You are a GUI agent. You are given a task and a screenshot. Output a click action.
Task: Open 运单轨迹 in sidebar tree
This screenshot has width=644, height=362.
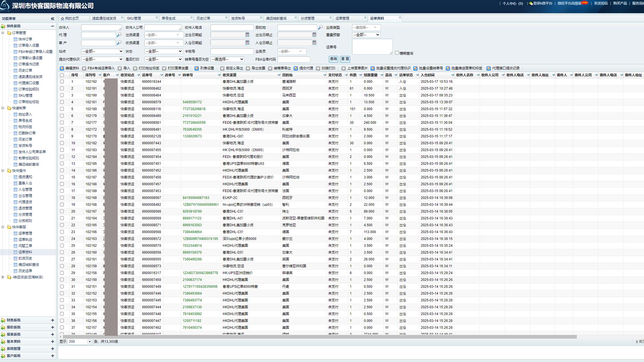click(25, 240)
